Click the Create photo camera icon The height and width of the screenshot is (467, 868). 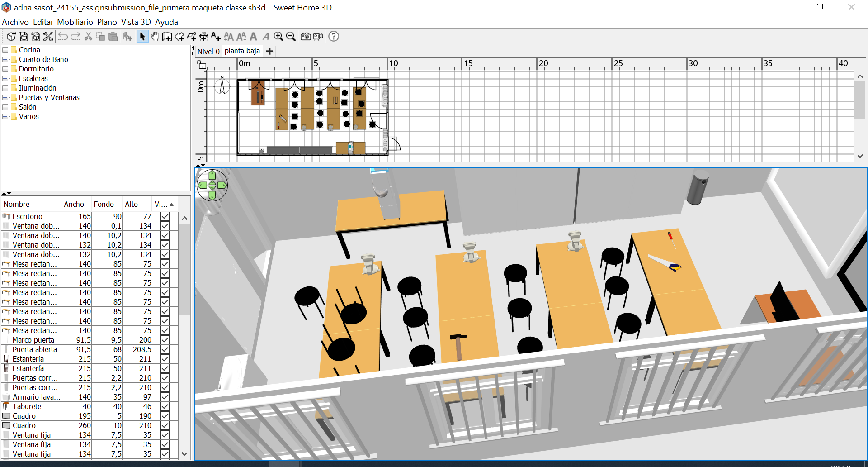point(306,37)
